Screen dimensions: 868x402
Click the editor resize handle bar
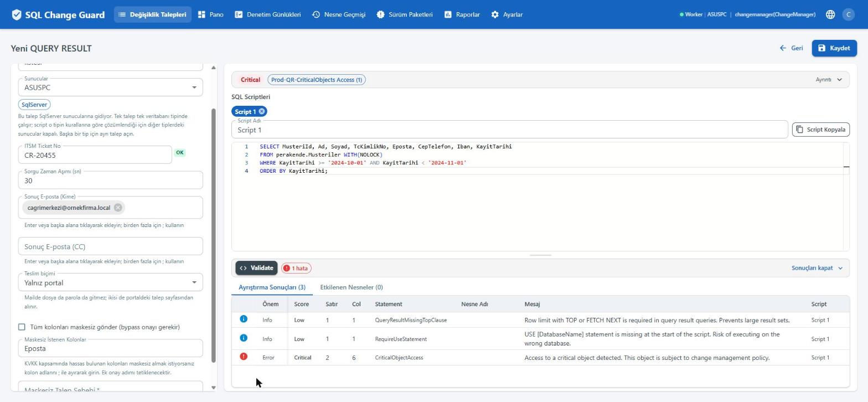tap(540, 255)
